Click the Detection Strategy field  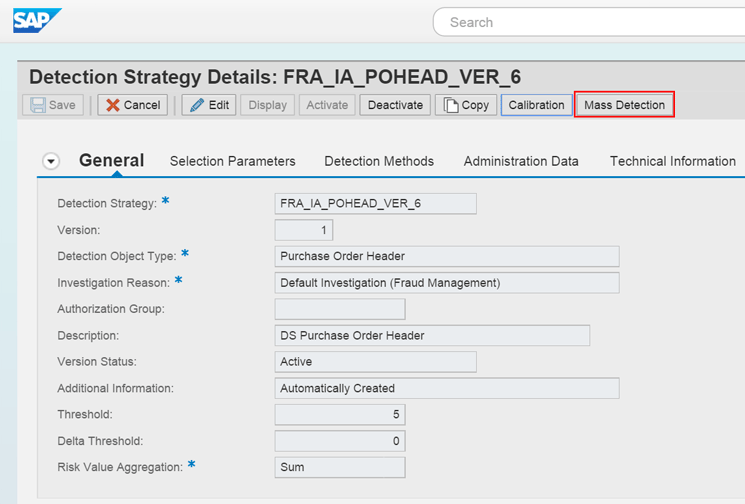tap(375, 204)
